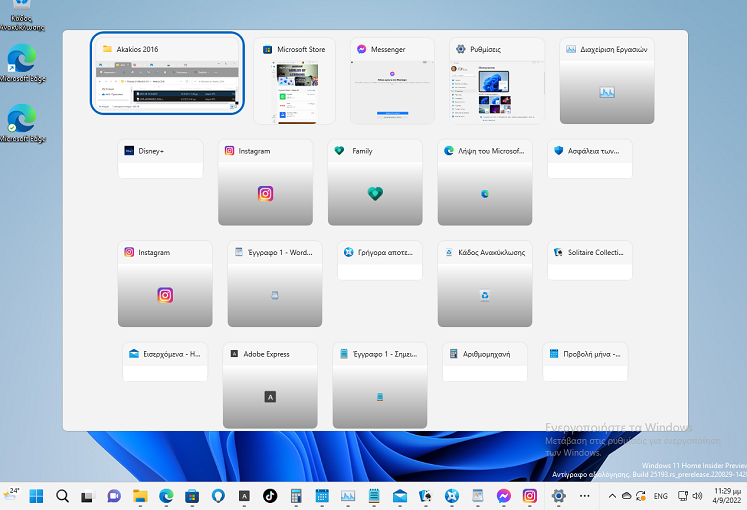Screen dimensions: 747x510
Task: Open the weather widget showing 24°
Action: tap(10, 494)
